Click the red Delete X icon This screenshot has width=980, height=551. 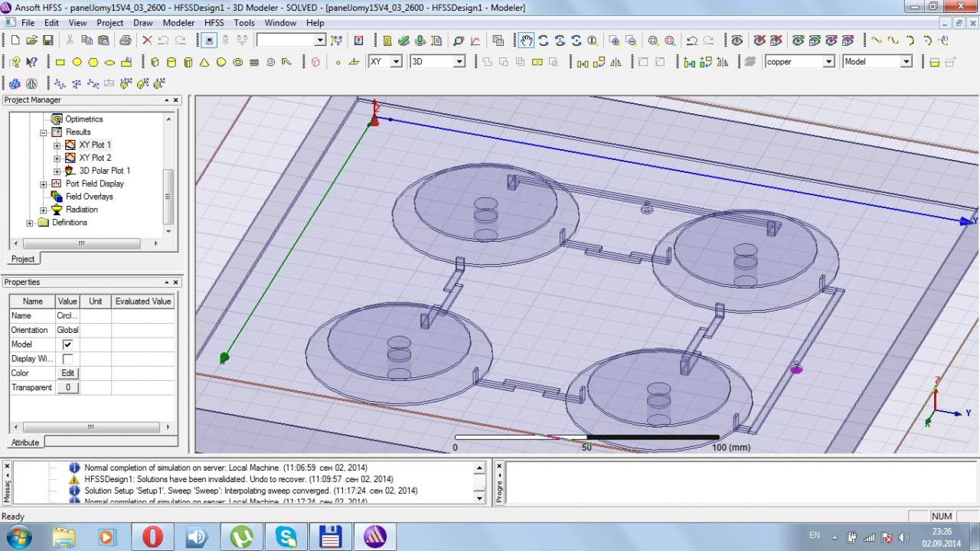click(147, 41)
